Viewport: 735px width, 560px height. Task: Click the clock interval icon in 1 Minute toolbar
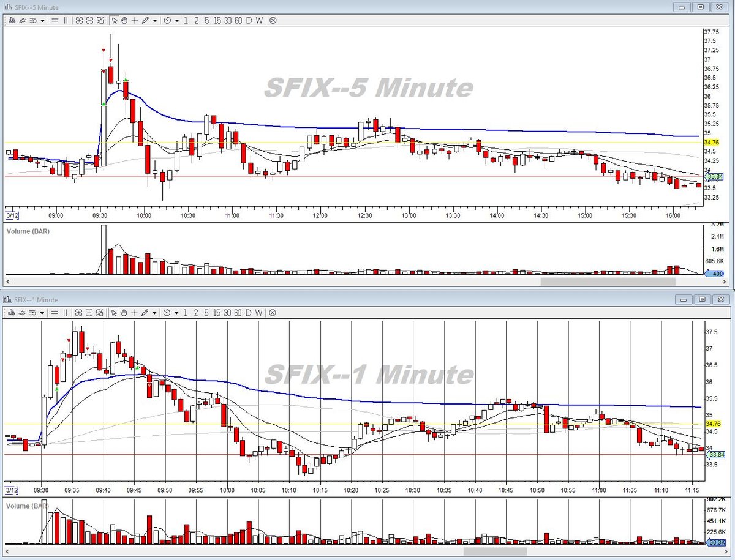[167, 313]
